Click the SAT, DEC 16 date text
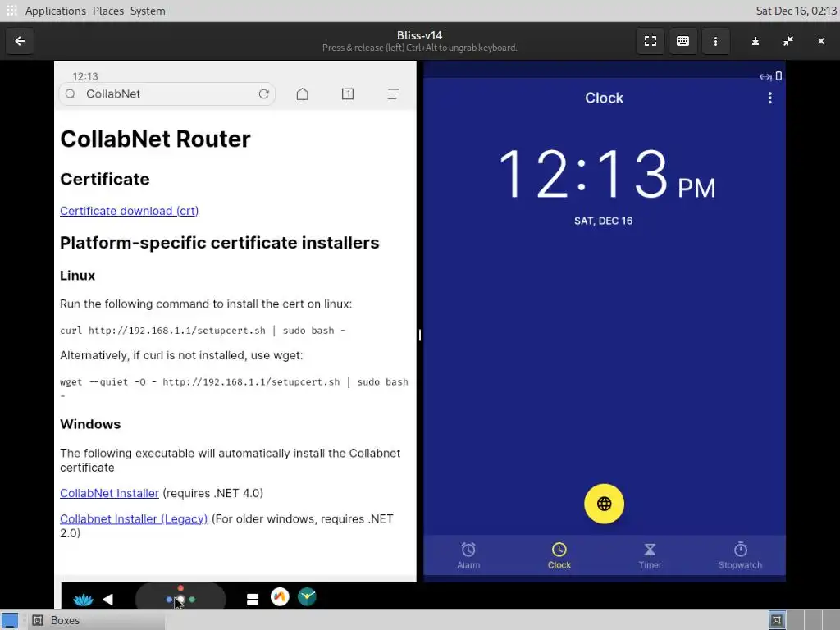This screenshot has width=840, height=630. click(603, 221)
